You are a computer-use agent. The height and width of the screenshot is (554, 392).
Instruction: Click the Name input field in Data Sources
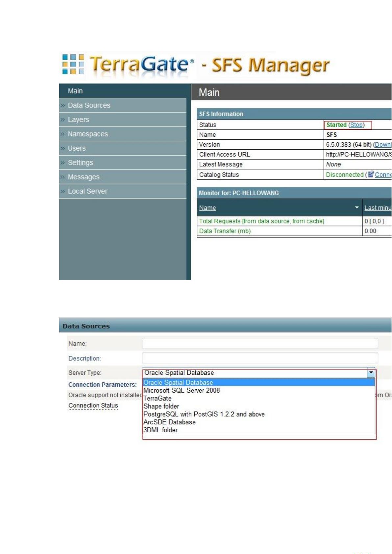[260, 343]
